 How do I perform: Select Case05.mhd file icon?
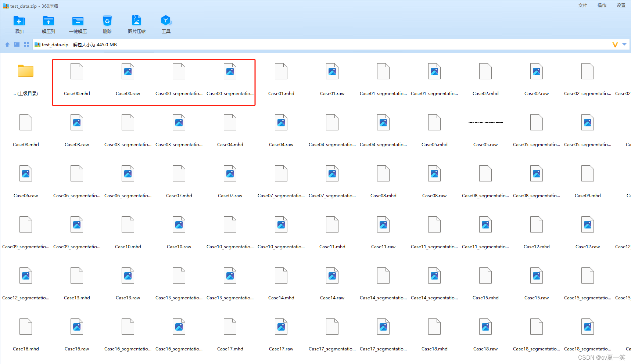point(434,122)
